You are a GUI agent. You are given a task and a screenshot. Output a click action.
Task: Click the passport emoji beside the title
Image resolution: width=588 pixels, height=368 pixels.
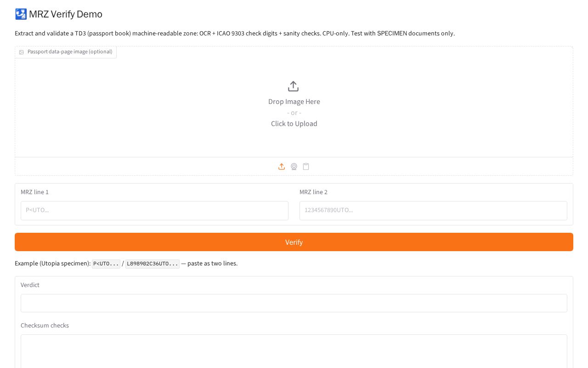pos(21,14)
